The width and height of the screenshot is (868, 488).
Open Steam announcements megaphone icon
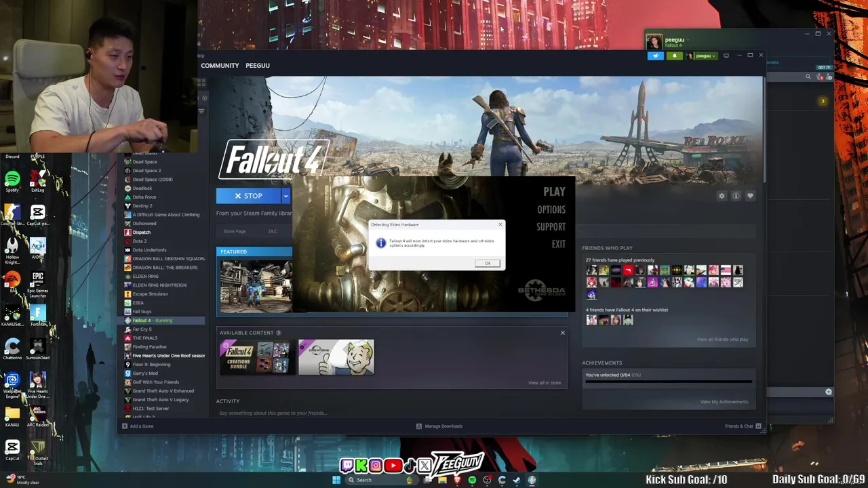point(655,56)
